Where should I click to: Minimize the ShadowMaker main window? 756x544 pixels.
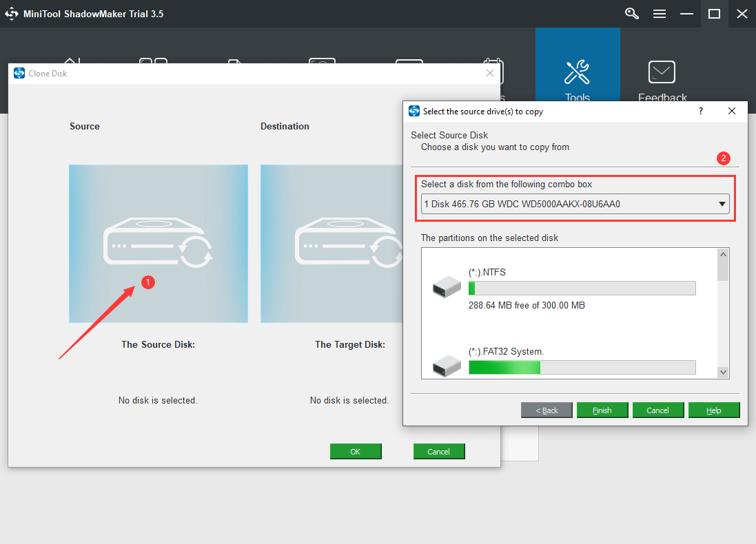coord(686,14)
